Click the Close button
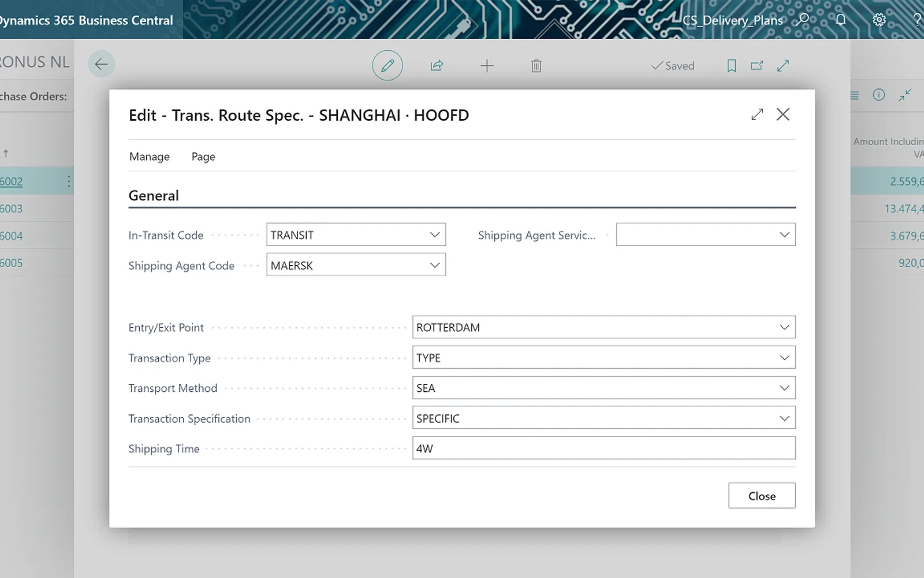 762,496
